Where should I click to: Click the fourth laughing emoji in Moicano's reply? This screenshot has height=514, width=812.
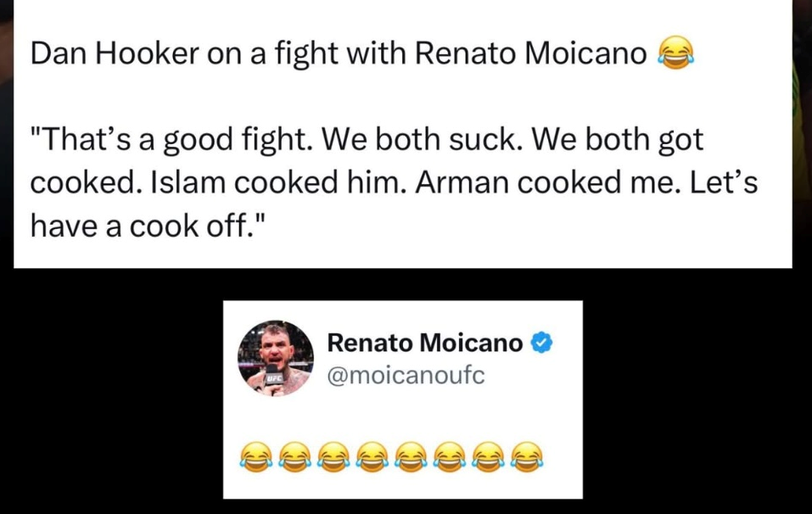(x=371, y=458)
